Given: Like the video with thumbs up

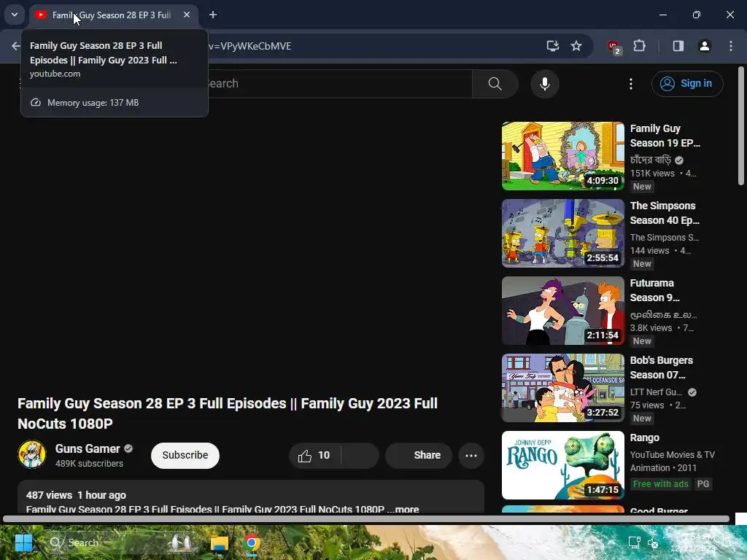Looking at the screenshot, I should 314,456.
